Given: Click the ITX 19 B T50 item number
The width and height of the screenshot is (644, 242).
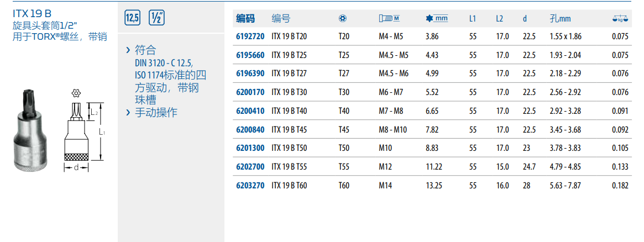Looking at the screenshot, I should 289,149.
